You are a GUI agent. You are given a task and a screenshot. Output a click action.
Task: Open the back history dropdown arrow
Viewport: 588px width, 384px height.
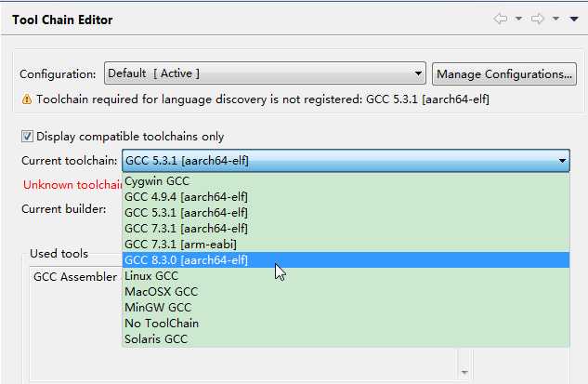(518, 19)
